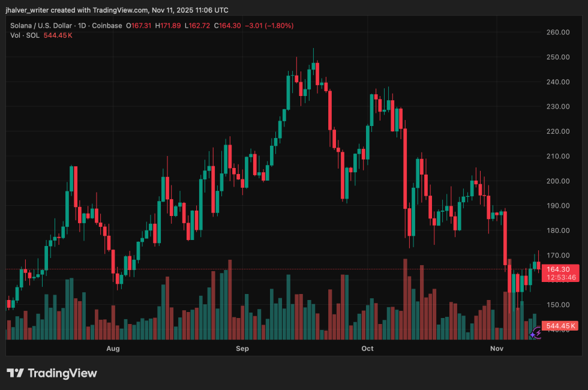Click the 544.45K volume value in the legend

[x=58, y=35]
